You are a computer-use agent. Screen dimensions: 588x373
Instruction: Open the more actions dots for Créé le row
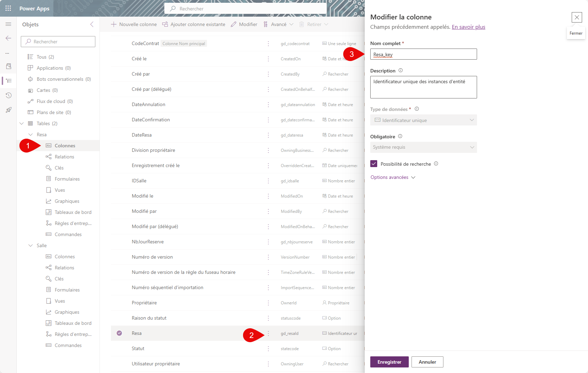click(x=268, y=59)
